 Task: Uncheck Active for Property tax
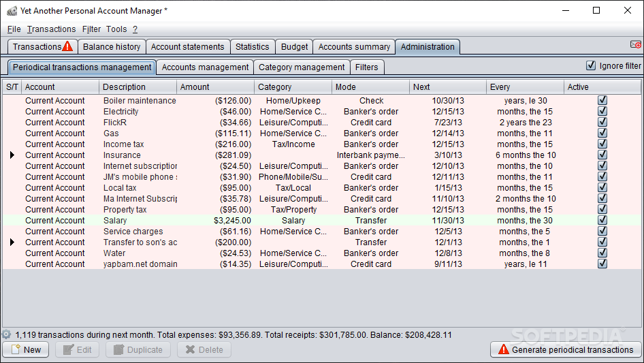tap(602, 209)
